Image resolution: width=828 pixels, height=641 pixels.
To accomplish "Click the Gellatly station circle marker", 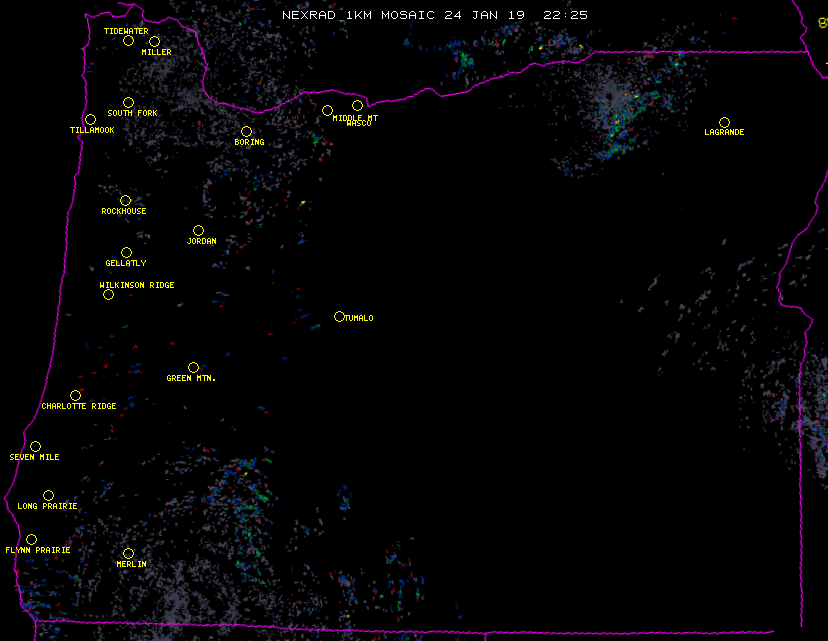I will click(x=126, y=253).
